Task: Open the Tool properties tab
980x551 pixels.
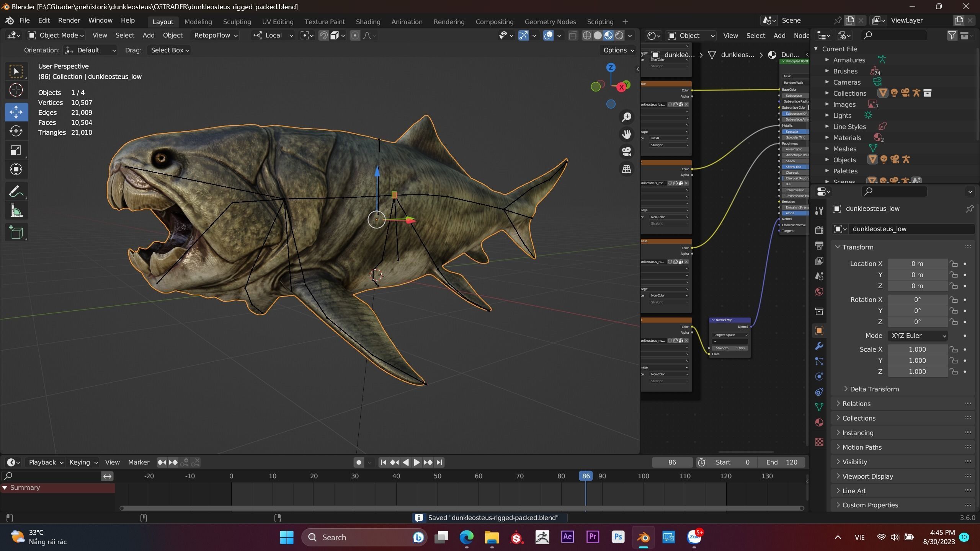Action: click(x=819, y=210)
